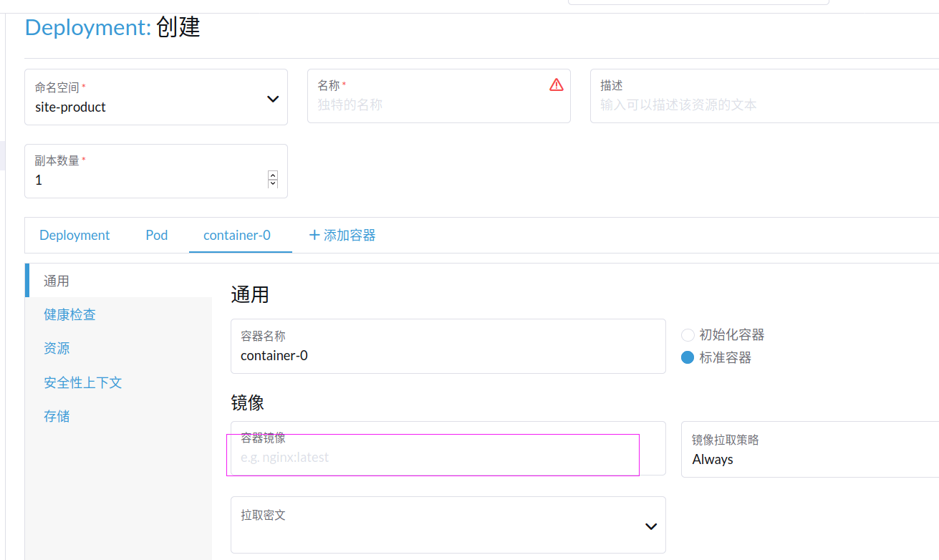939x560 pixels.
Task: Go to the 安全性上下文 section
Action: [x=83, y=382]
